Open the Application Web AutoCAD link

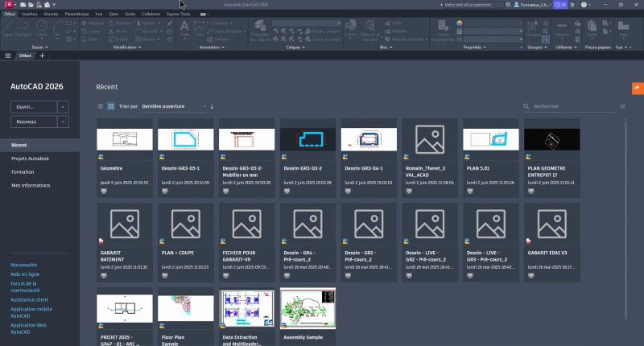28,328
